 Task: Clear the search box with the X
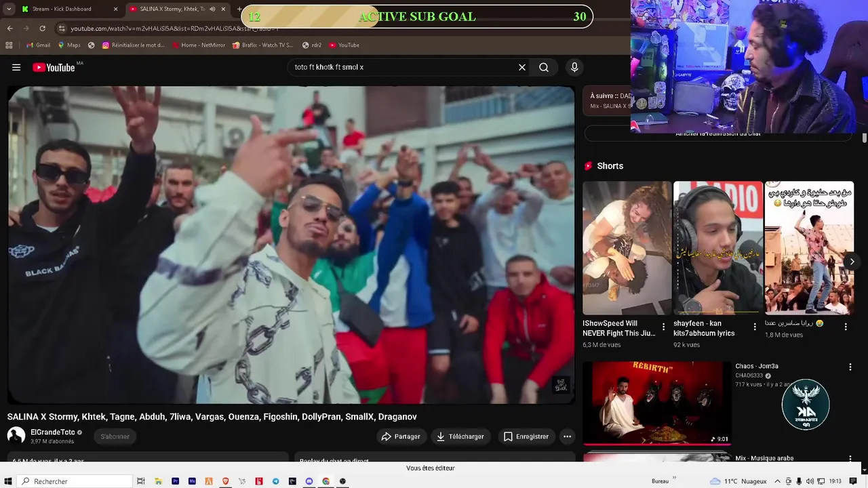coord(522,67)
